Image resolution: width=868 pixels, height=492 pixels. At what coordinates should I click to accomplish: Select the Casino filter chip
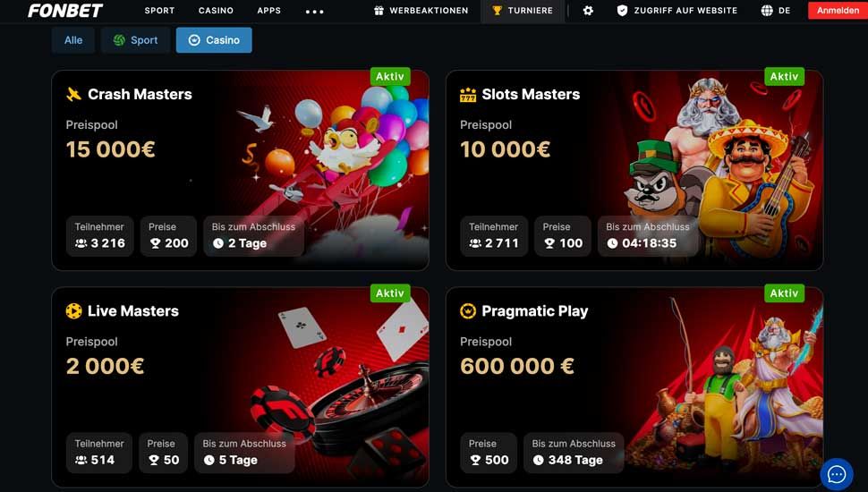(214, 40)
